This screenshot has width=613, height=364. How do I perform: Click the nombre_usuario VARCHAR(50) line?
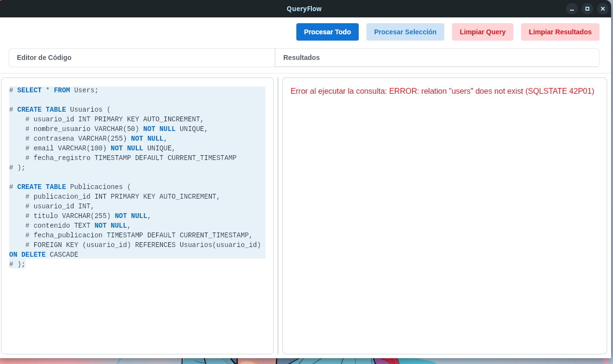(117, 129)
